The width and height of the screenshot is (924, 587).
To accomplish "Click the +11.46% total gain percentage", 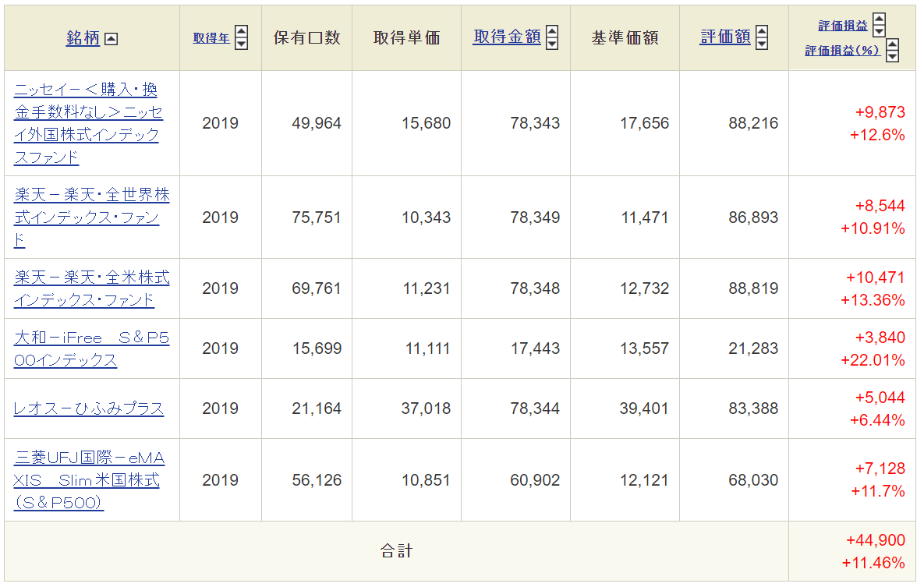I will [873, 563].
